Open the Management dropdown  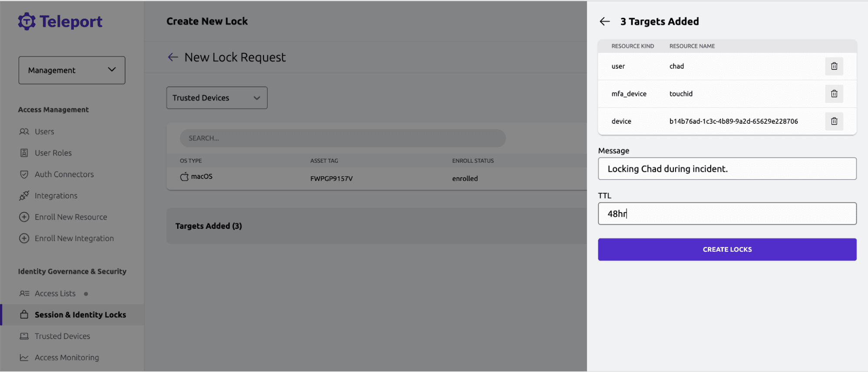click(x=72, y=70)
